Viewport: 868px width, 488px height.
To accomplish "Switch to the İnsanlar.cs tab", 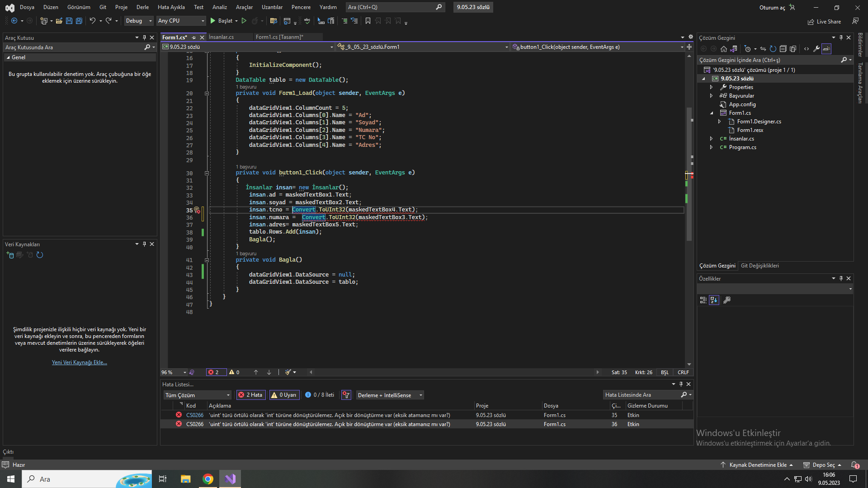I will pyautogui.click(x=221, y=37).
